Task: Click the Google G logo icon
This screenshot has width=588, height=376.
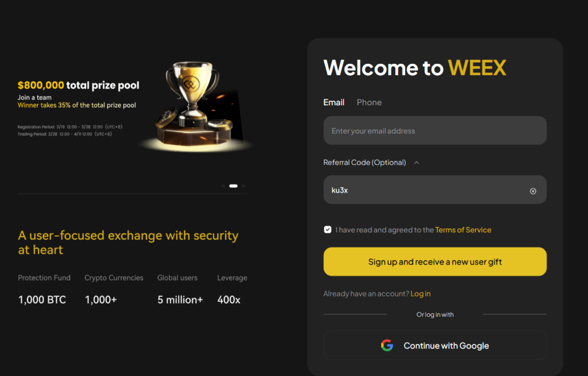Action: tap(388, 345)
